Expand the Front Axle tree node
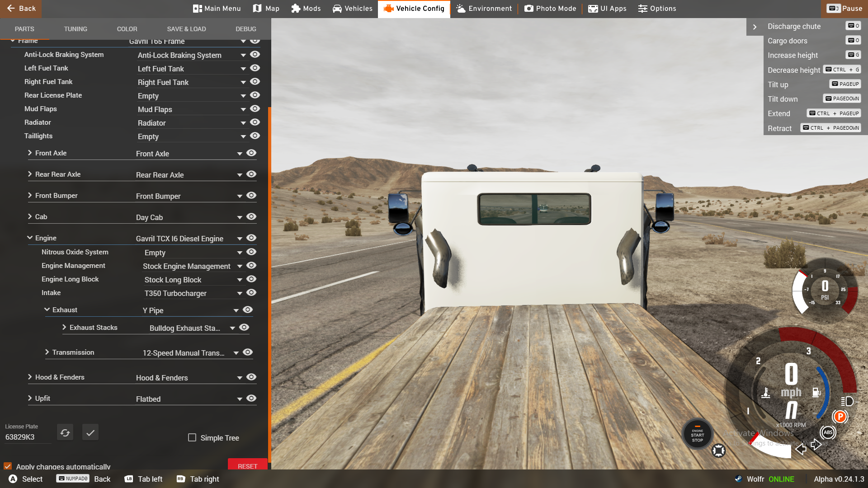The height and width of the screenshot is (488, 868). click(30, 153)
